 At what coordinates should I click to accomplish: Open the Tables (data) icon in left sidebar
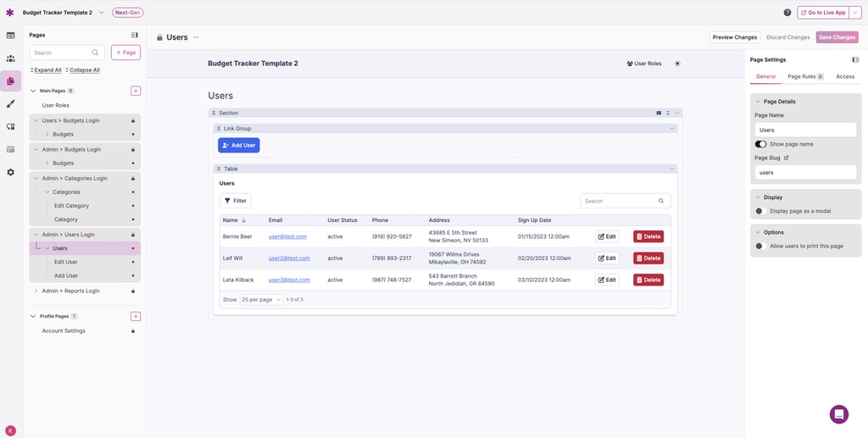(11, 36)
